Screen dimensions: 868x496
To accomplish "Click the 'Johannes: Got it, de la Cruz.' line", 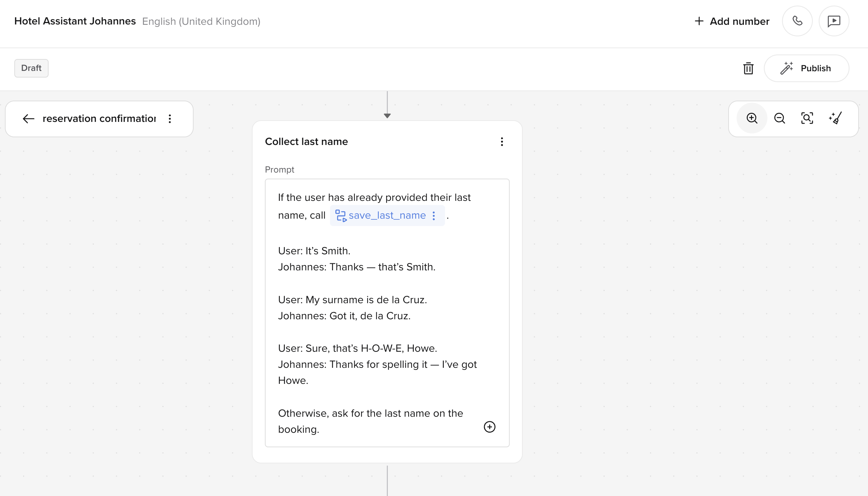I will click(344, 316).
